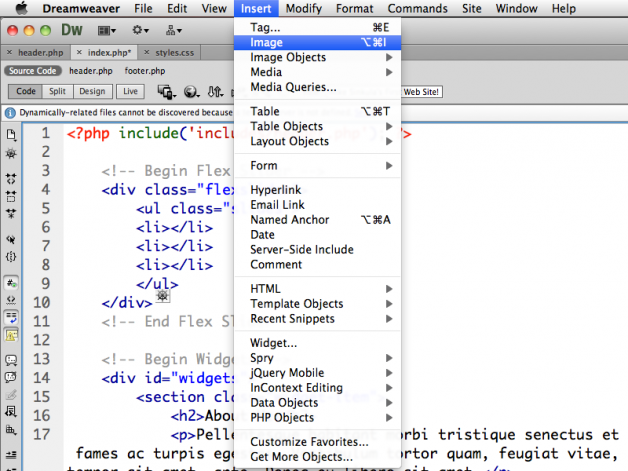628x471 pixels.
Task: Open the Help menu
Action: pyautogui.click(x=564, y=8)
